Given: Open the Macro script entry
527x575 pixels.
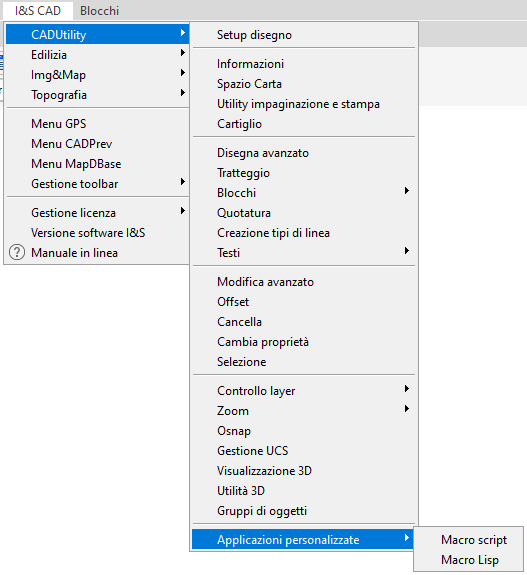Looking at the screenshot, I should [x=468, y=540].
